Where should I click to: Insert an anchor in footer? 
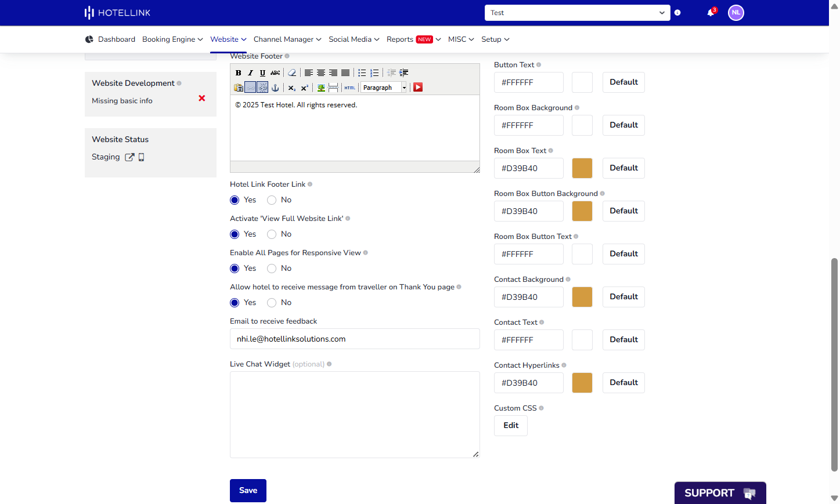(x=275, y=88)
